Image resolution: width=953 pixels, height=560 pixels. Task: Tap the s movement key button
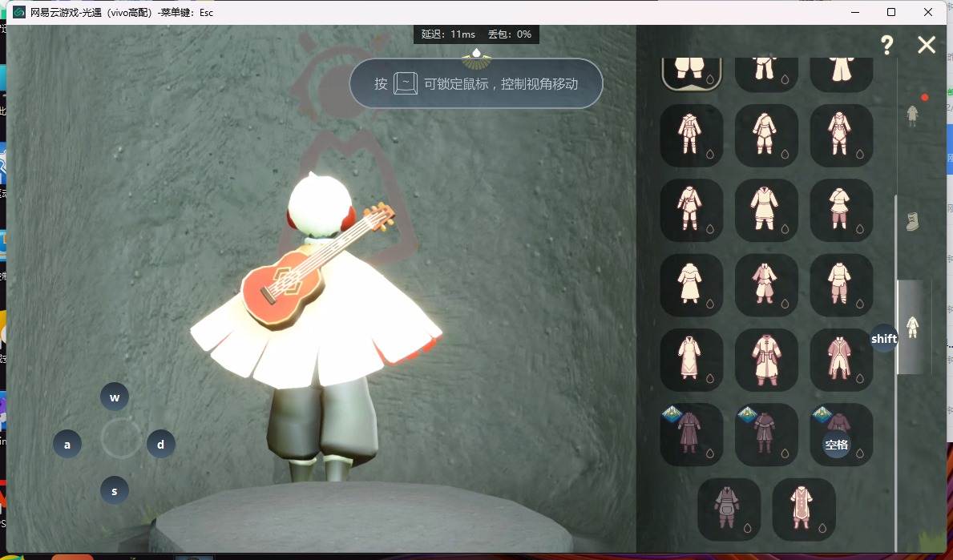(x=115, y=491)
